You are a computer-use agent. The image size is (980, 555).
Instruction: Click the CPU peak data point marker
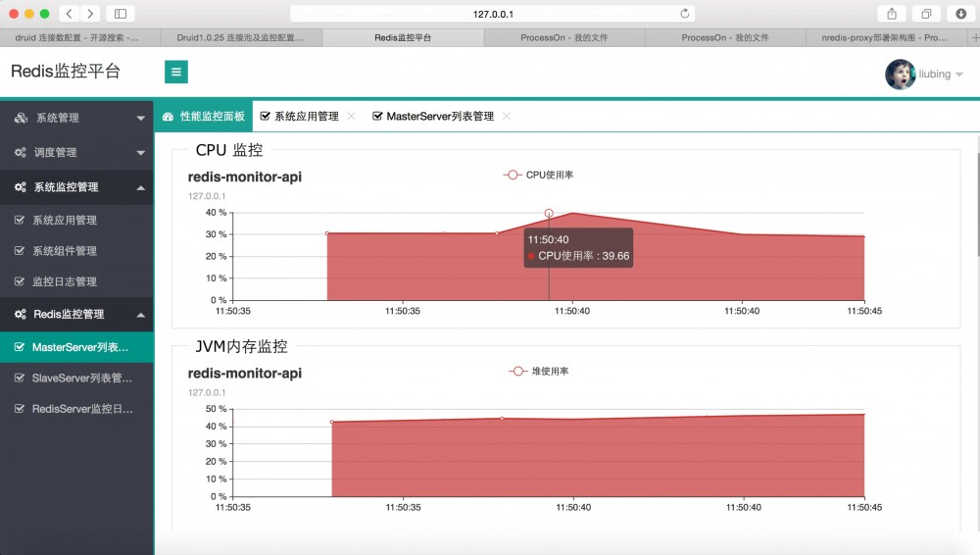coord(549,214)
